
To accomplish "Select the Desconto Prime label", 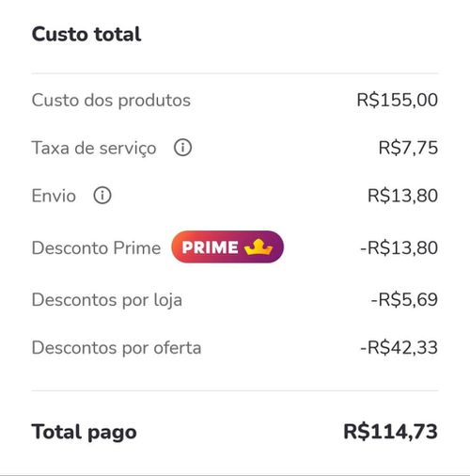I will [96, 247].
